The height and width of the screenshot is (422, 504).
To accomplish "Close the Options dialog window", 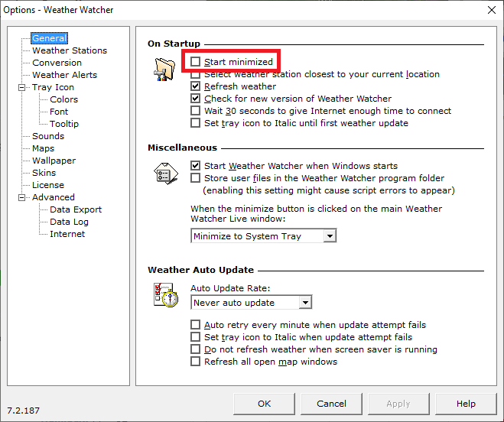I will click(489, 9).
